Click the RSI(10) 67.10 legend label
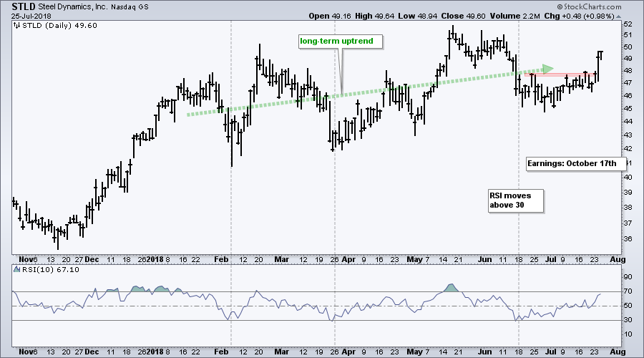The height and width of the screenshot is (358, 644). point(51,270)
